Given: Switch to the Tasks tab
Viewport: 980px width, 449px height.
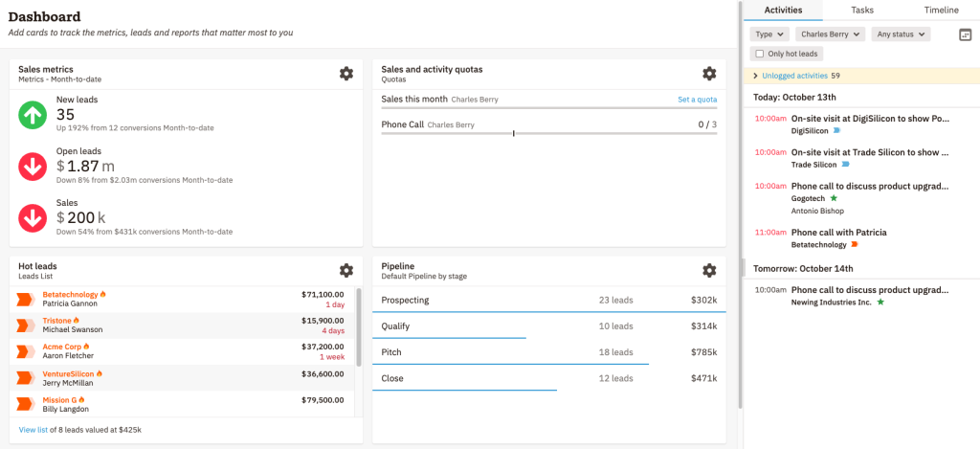Looking at the screenshot, I should (862, 10).
